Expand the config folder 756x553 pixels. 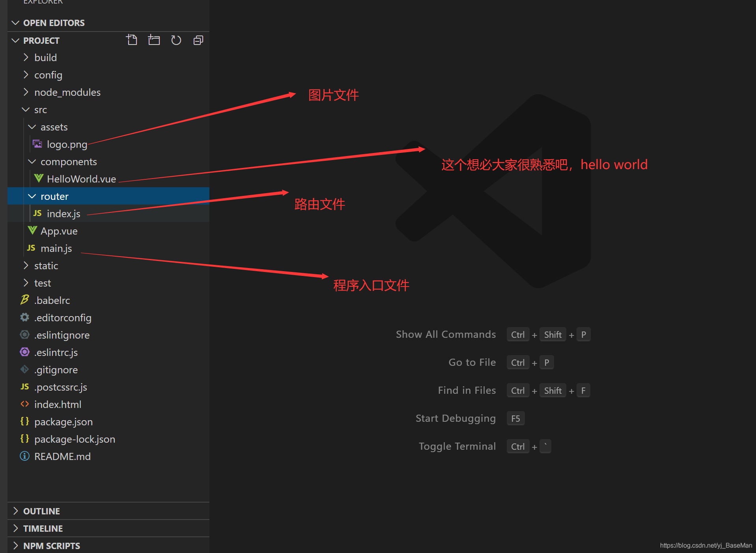pos(26,75)
